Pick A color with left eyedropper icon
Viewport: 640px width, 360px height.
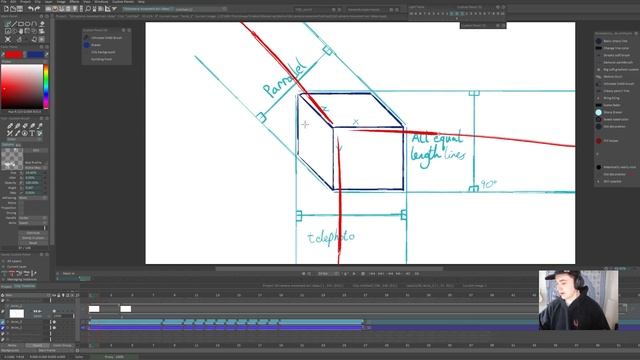coord(3,54)
